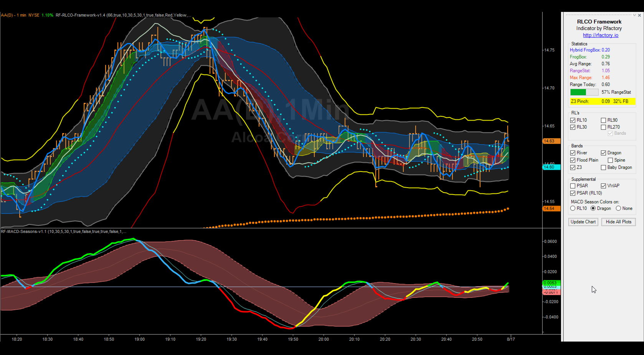Disable the VWAP supplemental plot
This screenshot has height=355, width=644.
click(x=603, y=186)
